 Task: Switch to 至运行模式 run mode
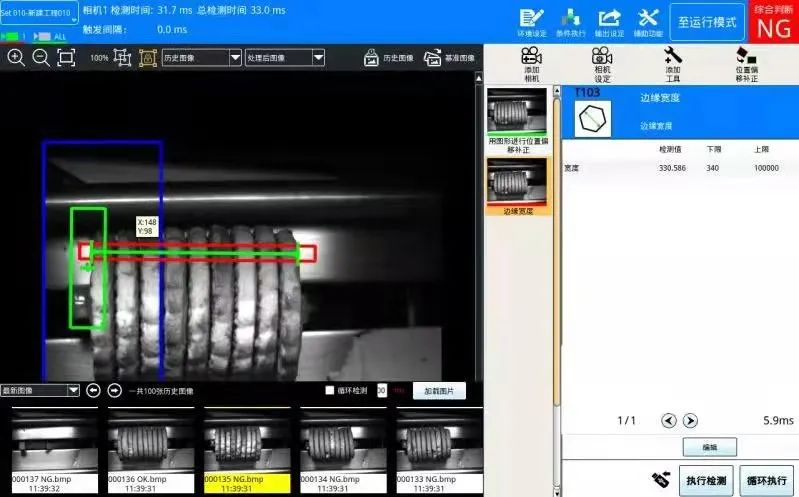pos(707,22)
